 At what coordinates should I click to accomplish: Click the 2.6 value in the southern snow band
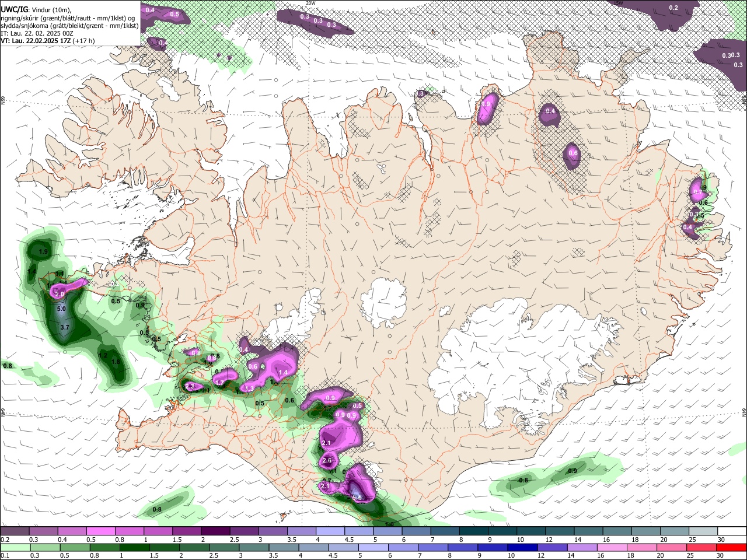(x=327, y=461)
